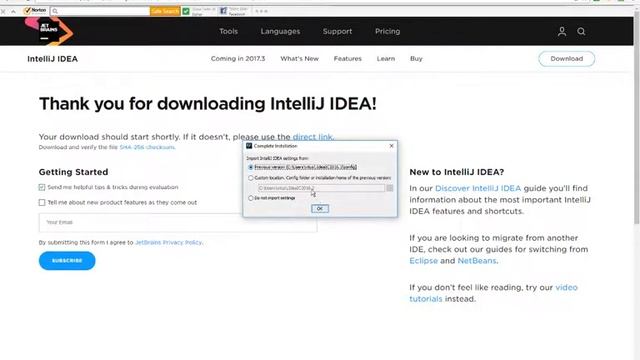Click the Download button

point(567,59)
